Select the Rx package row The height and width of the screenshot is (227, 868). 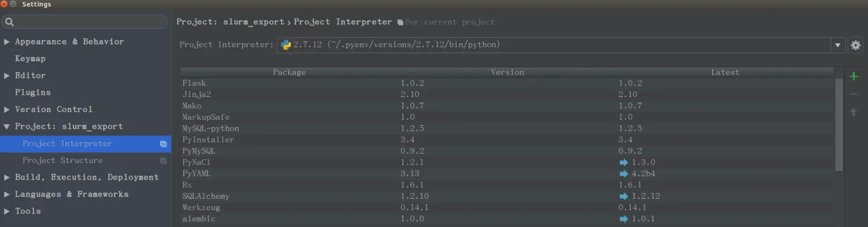(x=507, y=185)
